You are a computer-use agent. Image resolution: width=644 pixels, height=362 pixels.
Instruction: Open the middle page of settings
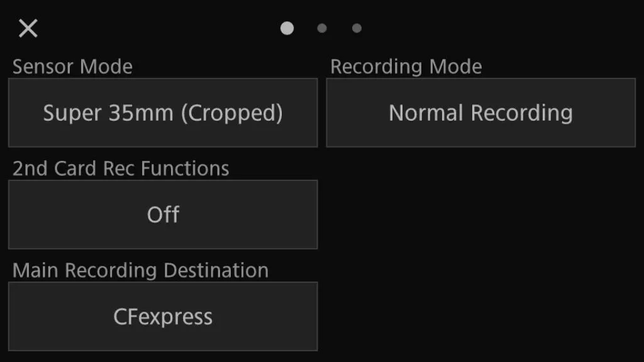click(322, 28)
